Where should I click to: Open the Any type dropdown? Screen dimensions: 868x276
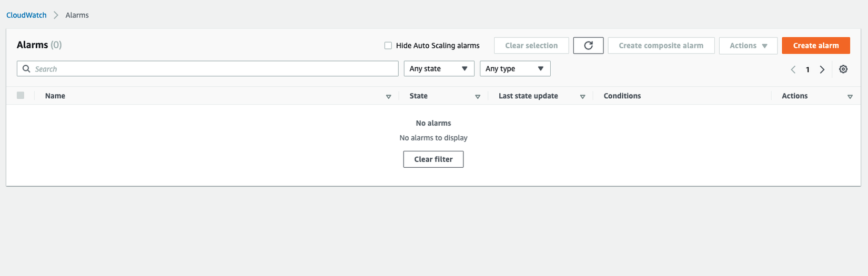515,69
